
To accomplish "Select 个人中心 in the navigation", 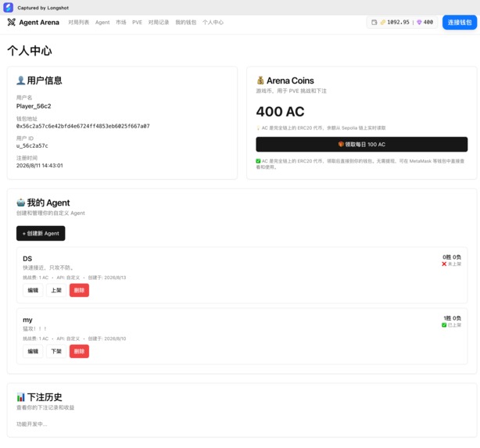I will click(x=213, y=22).
